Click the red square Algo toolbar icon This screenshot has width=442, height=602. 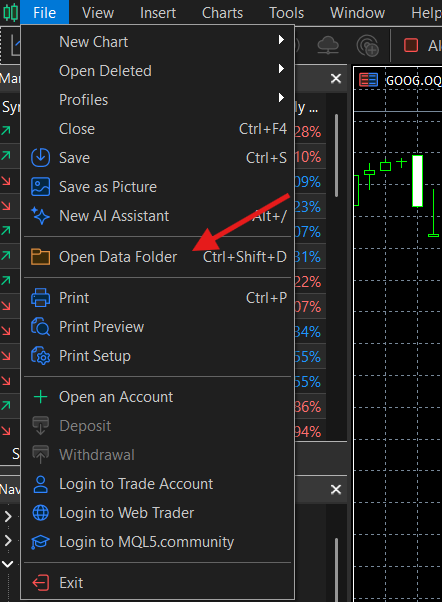pyautogui.click(x=411, y=45)
